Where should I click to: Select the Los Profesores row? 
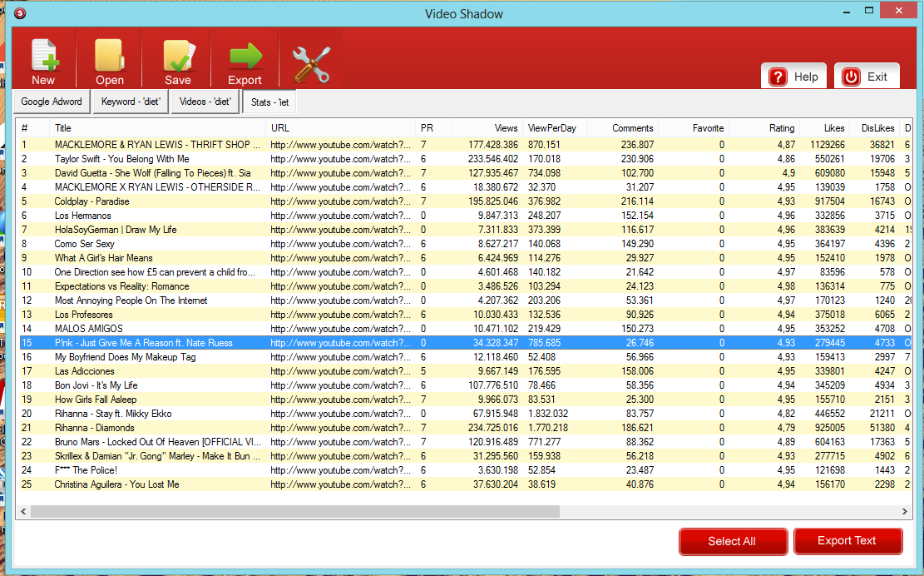pyautogui.click(x=465, y=315)
